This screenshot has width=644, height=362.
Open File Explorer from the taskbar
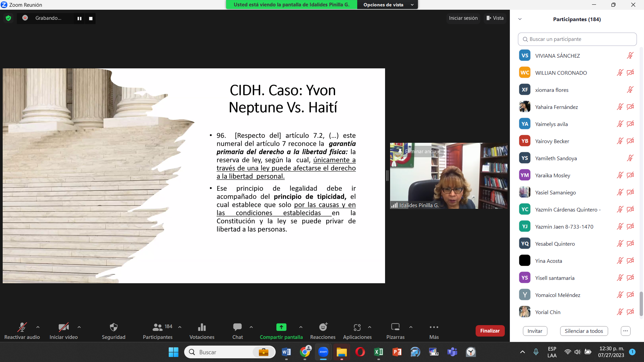click(x=342, y=352)
